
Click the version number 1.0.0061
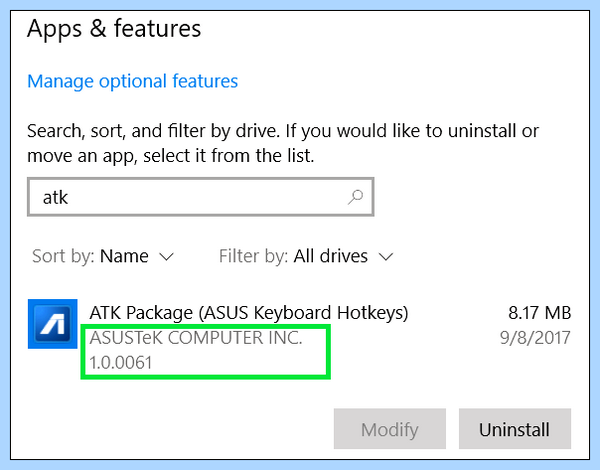[121, 362]
